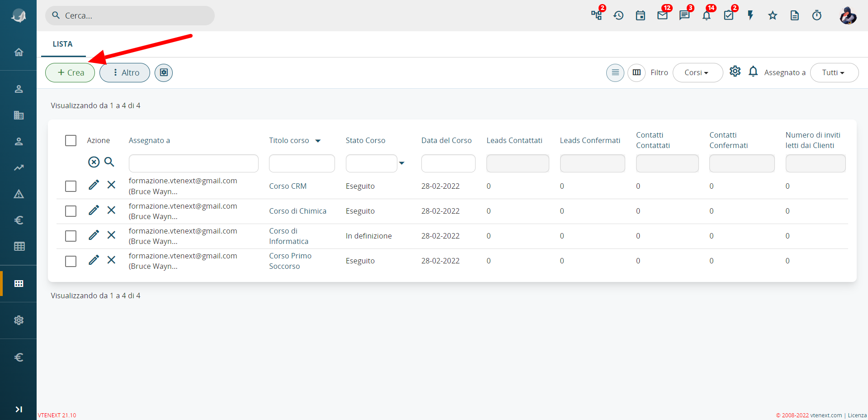Open the warning triangle icon in sidebar
The image size is (868, 420).
coord(19,194)
